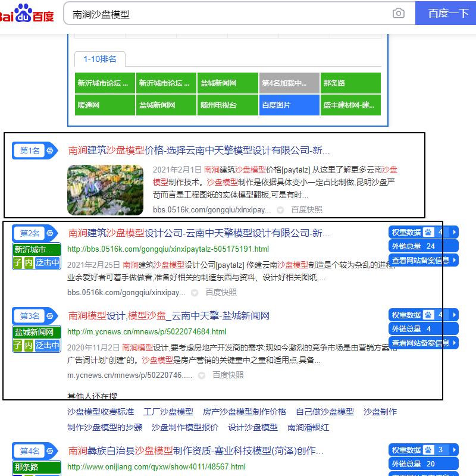The image size is (476, 476).
Task: Click the gray 第4名加载中 cell
Action: coord(289,83)
